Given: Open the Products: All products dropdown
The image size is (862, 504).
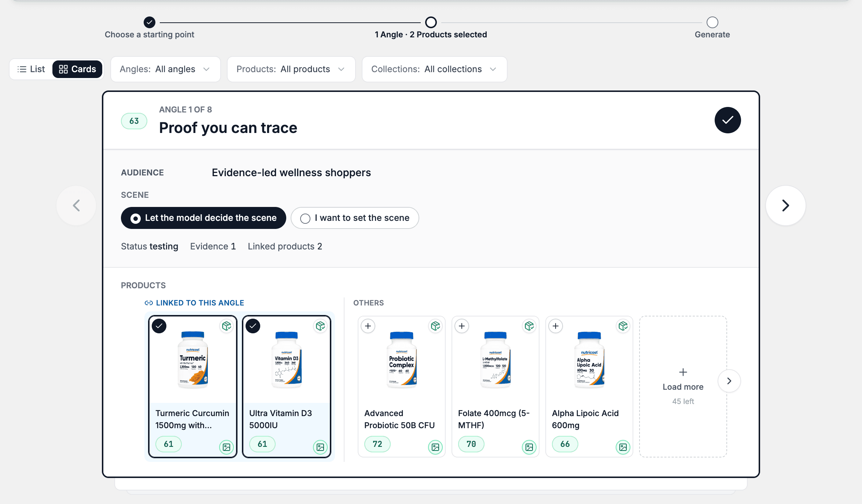Looking at the screenshot, I should (x=291, y=69).
